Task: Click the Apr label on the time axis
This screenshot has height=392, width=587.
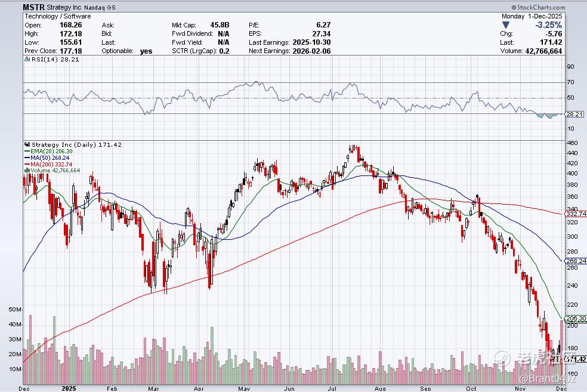Action: point(199,388)
